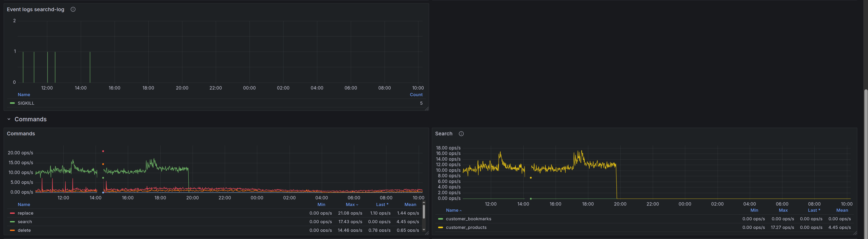Click resize handle of Commands panel
Screen dimensions: 868x239
point(426,233)
